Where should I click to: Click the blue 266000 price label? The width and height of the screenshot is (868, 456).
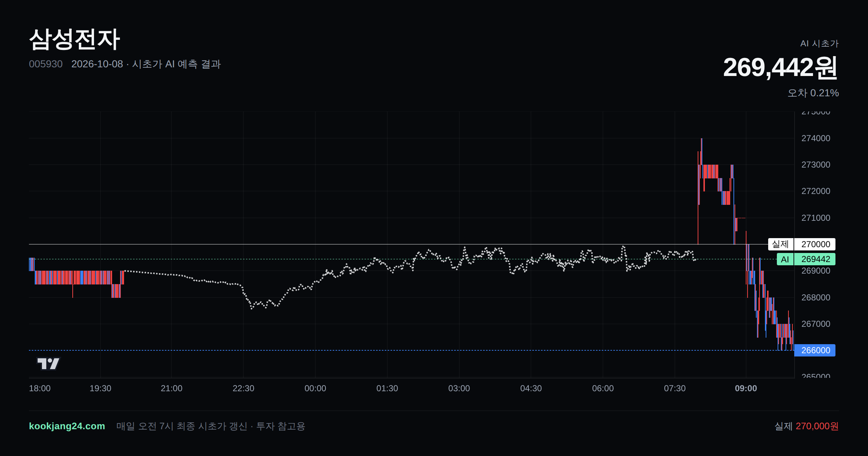point(815,350)
